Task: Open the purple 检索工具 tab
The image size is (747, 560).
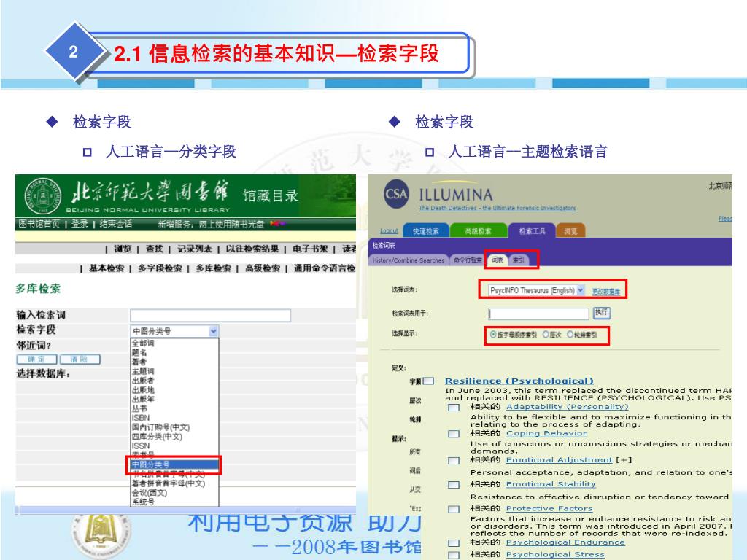Action: click(x=532, y=230)
